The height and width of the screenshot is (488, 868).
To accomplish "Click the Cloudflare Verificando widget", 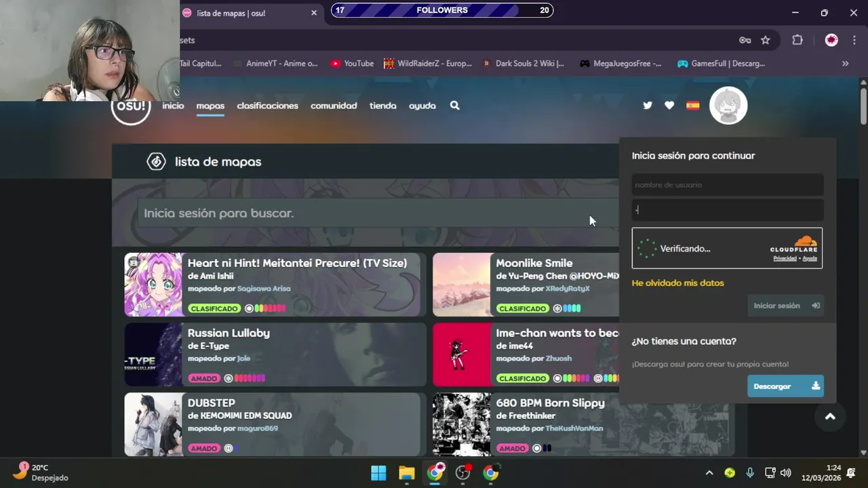I will coord(727,248).
